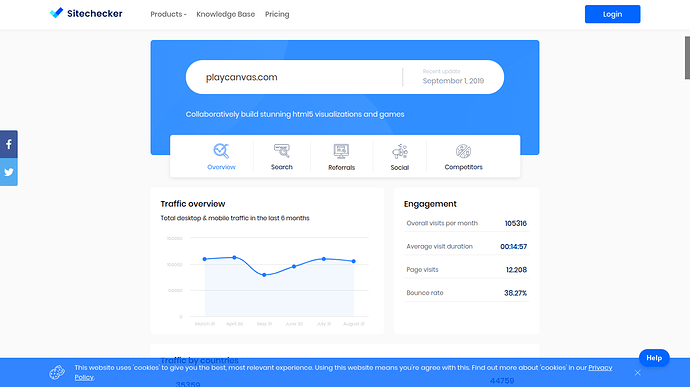Click the April 30 chart data point
The width and height of the screenshot is (690, 387).
point(234,257)
